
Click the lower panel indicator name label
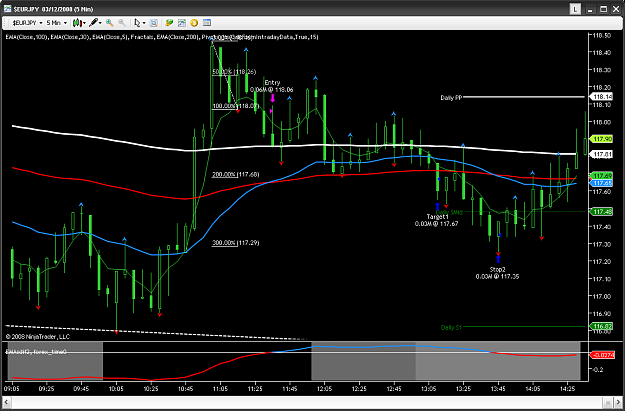pos(36,352)
